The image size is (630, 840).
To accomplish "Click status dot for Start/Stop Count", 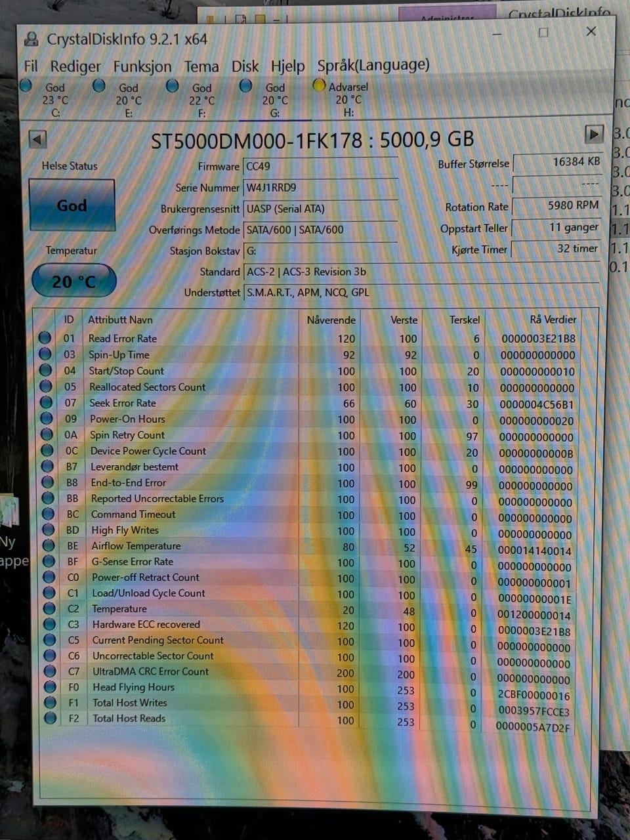I will (45, 370).
